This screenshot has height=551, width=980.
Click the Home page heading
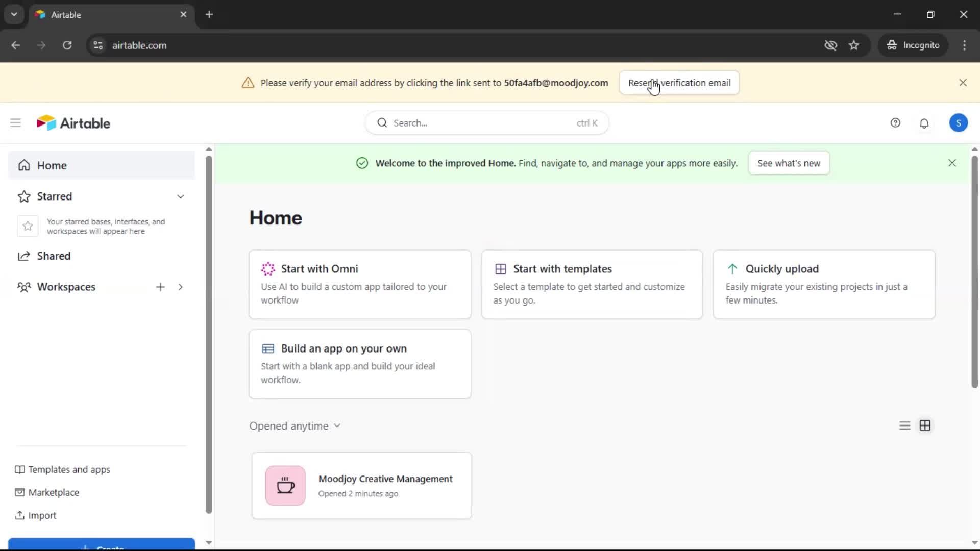pyautogui.click(x=276, y=218)
